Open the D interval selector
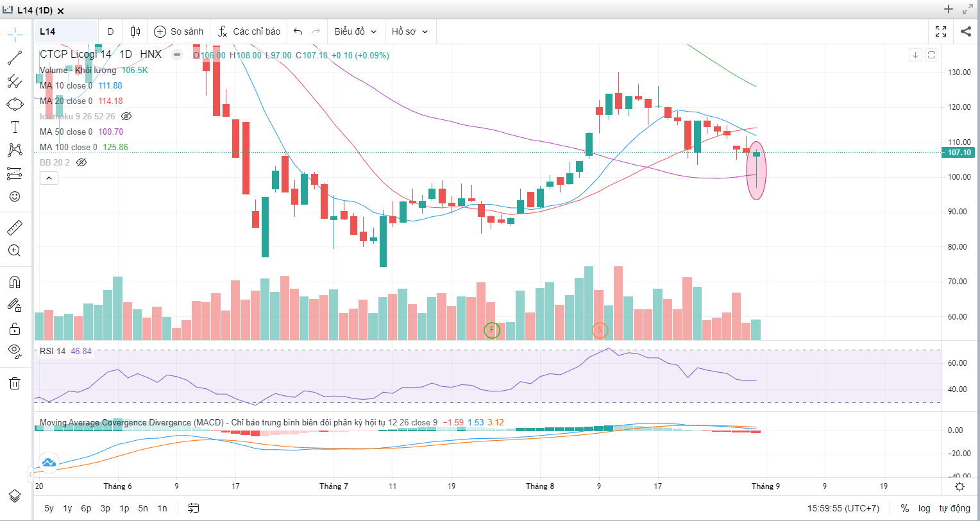 point(110,31)
